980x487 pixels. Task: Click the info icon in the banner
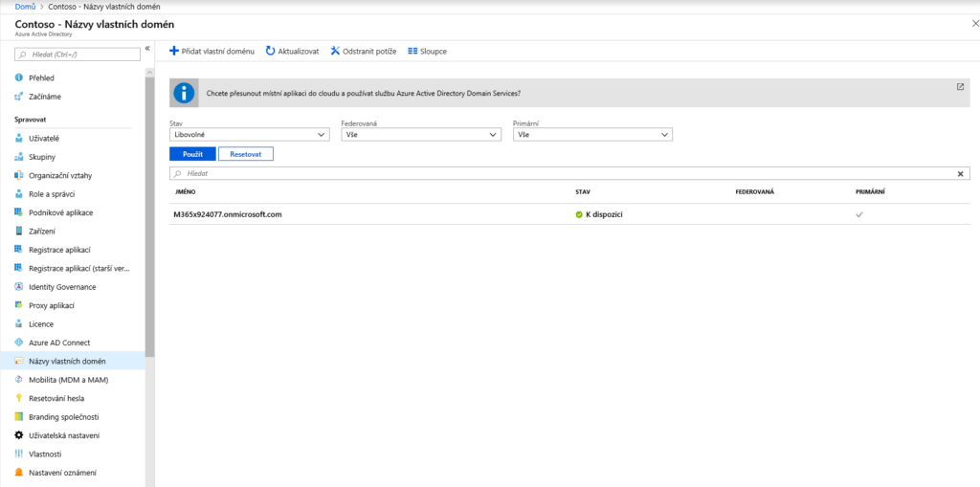[x=184, y=93]
